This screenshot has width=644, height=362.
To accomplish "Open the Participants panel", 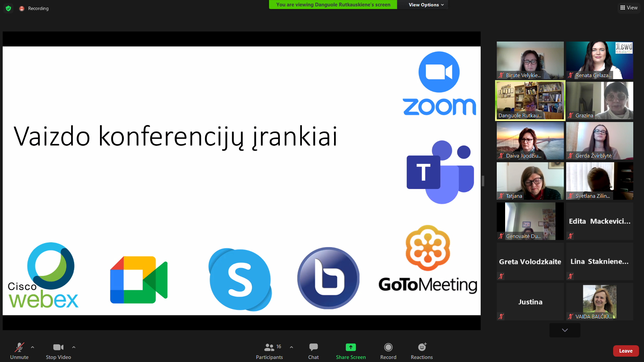I will click(x=269, y=351).
